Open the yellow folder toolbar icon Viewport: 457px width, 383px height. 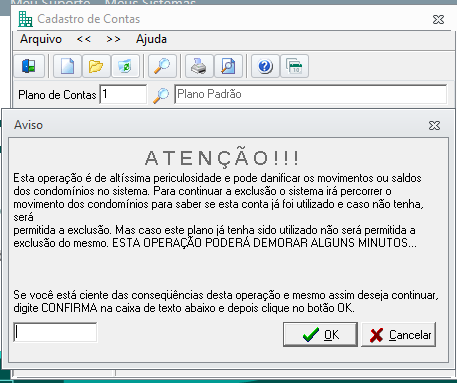point(96,66)
